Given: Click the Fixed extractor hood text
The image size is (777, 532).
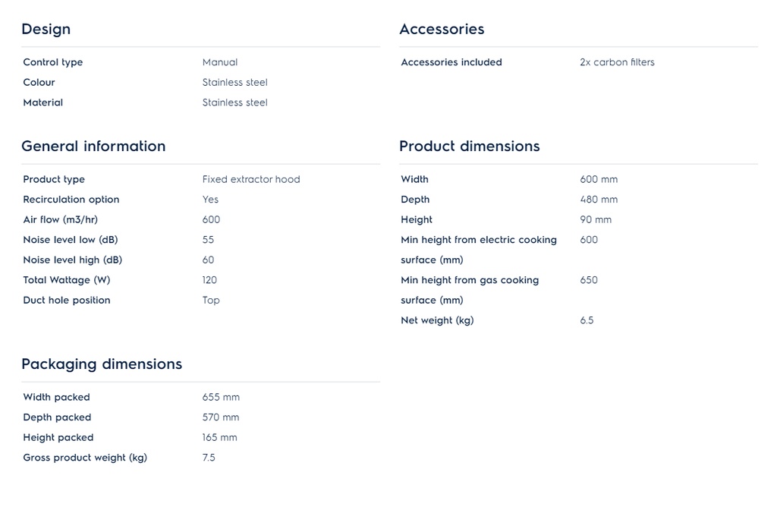Looking at the screenshot, I should pyautogui.click(x=251, y=180).
